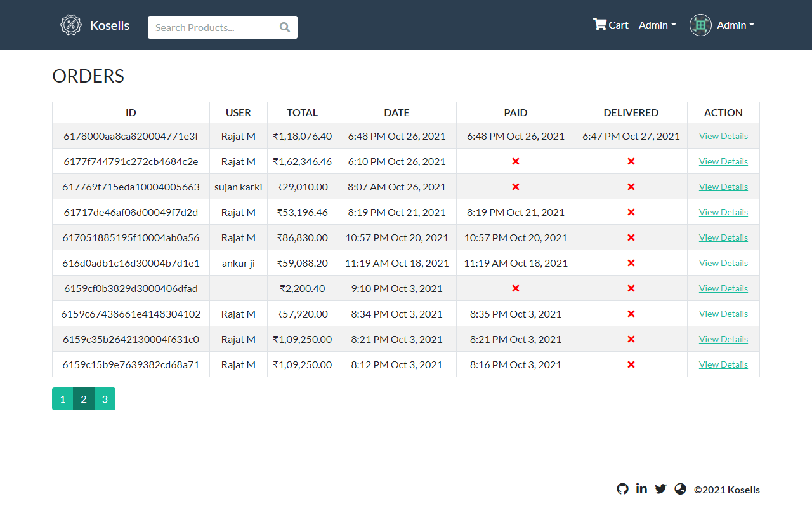Viewport: 812px width, 508px height.
Task: Click undelivered X for order 617769f715eda10004005663
Action: 631,187
